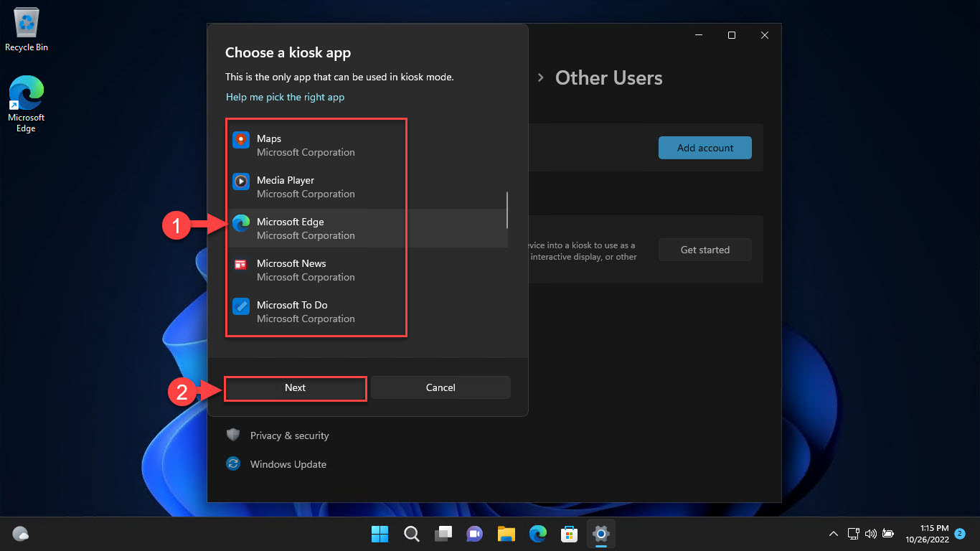Open Microsoft Store from the taskbar

pos(570,534)
